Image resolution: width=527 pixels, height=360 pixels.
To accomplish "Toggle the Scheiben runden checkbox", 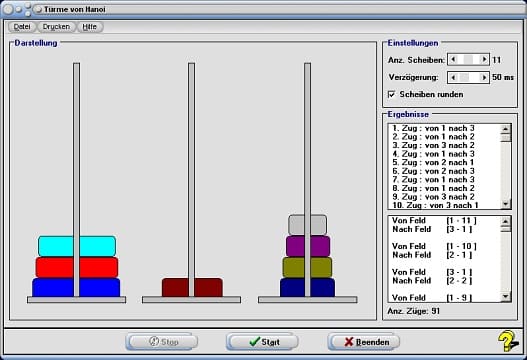I will 392,94.
